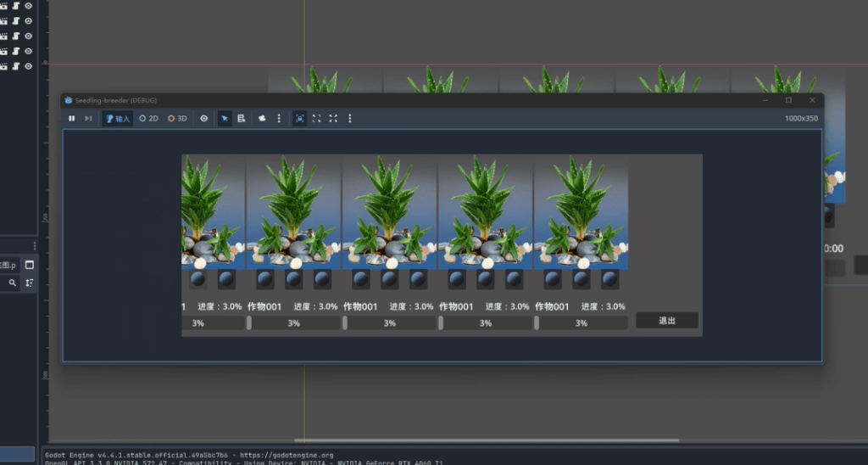Screen dimensions: 868x465
Task: Click the FileSystem split mode toggle icon
Action: (x=30, y=265)
